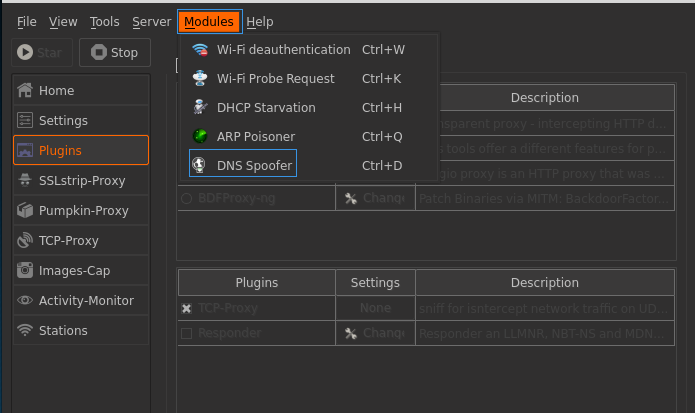Click the Responder Change settings button
The image size is (695, 413).
pos(375,333)
